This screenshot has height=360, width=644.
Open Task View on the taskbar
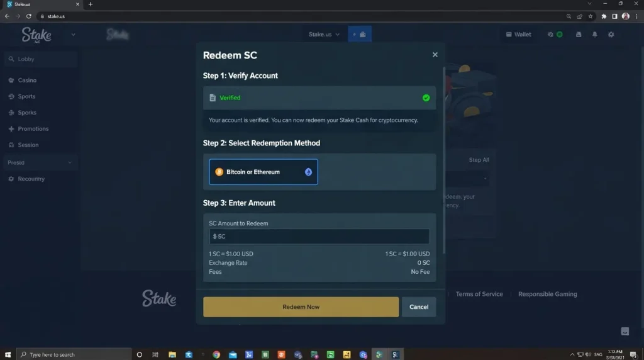(x=155, y=354)
